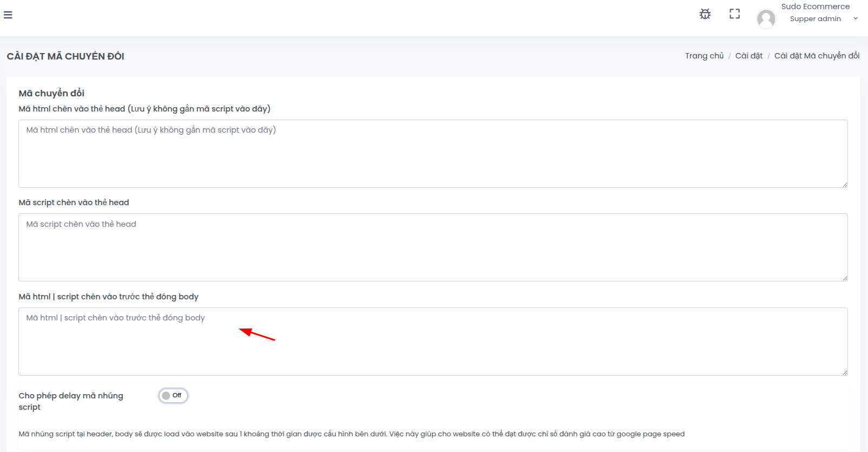This screenshot has width=868, height=452.
Task: Focus the Mã script chèn vào thẻ head textarea
Action: (x=433, y=247)
